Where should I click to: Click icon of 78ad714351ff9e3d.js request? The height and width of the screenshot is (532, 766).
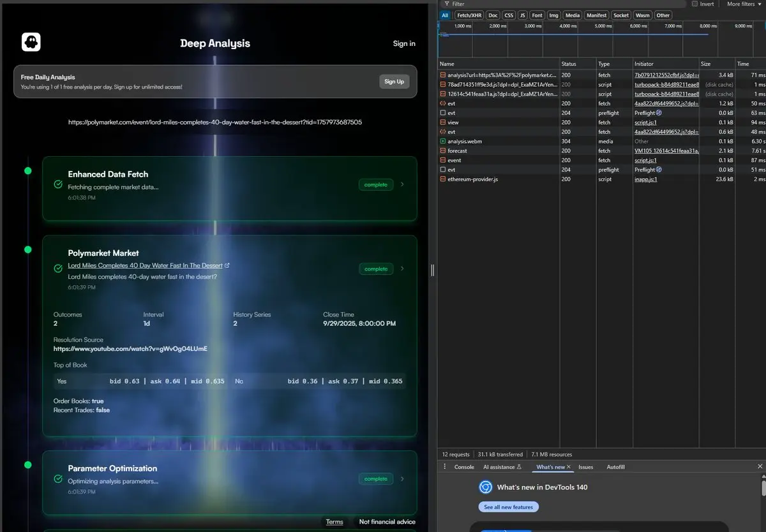tap(443, 84)
